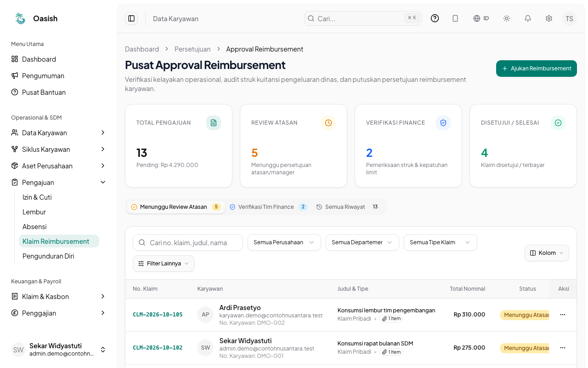The width and height of the screenshot is (588, 368).
Task: Open the Semua Perusahaan dropdown
Action: 284,242
